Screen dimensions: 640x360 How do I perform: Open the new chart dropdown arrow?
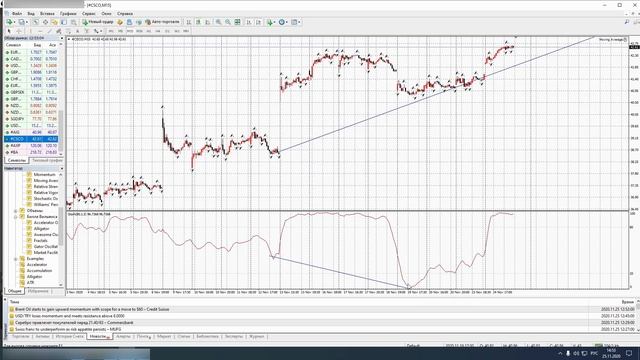pos(14,22)
